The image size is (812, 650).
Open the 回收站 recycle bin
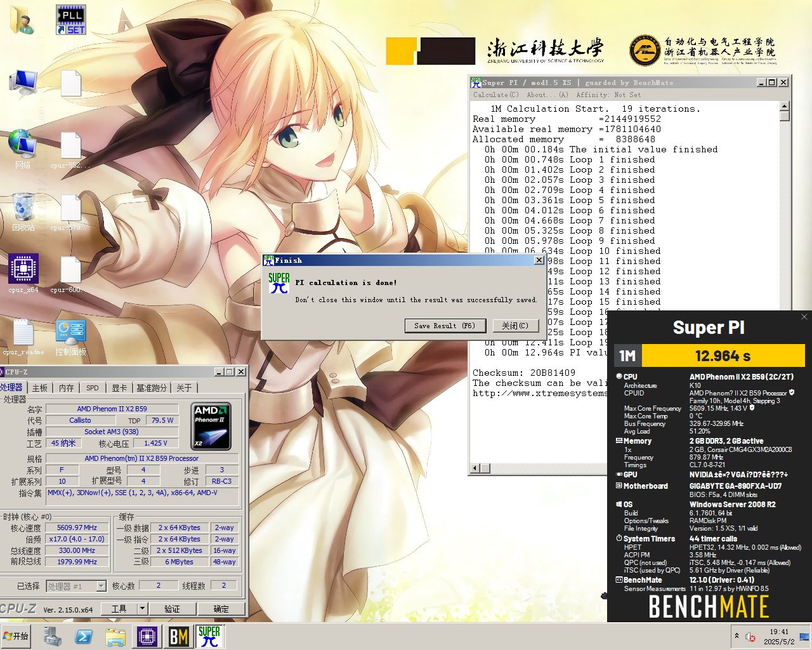tap(23, 211)
